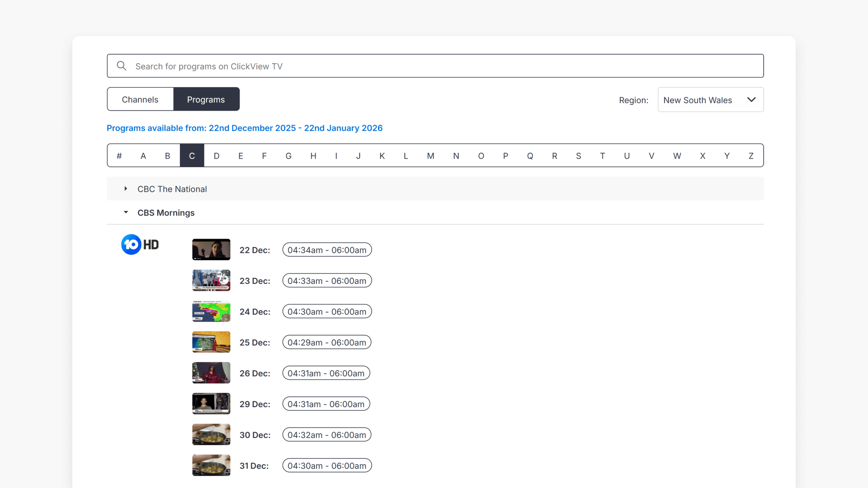
Task: Switch to the Programs tab
Action: tap(206, 99)
